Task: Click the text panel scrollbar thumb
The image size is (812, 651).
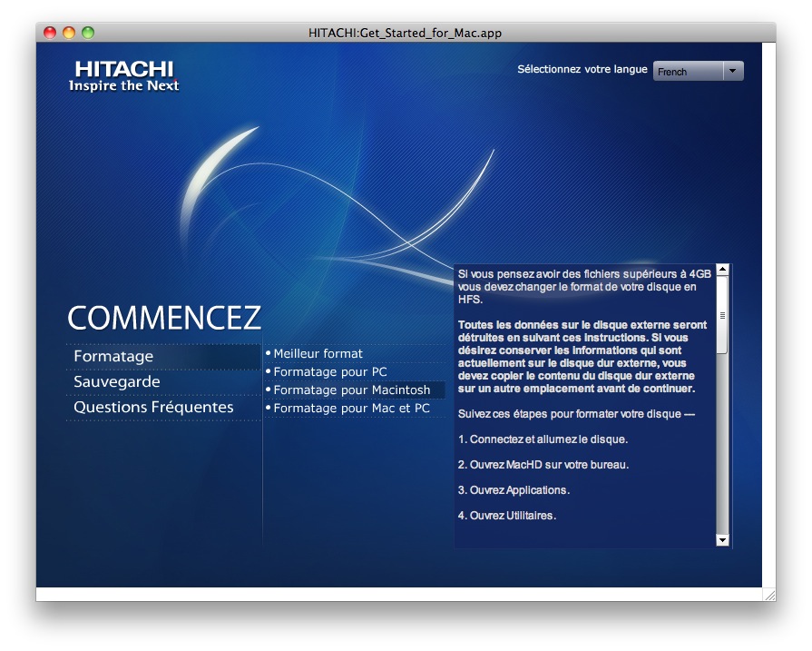Action: click(722, 315)
